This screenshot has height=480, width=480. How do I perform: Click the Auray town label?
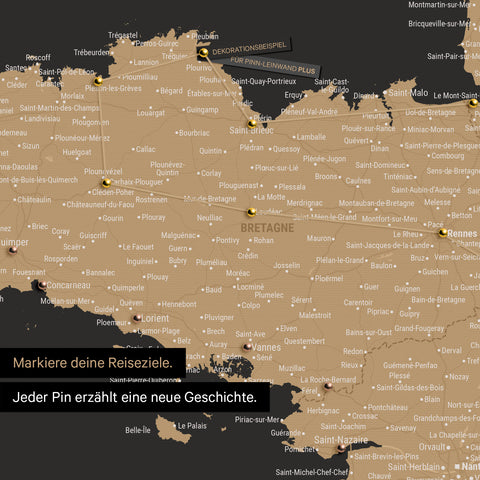[218, 345]
